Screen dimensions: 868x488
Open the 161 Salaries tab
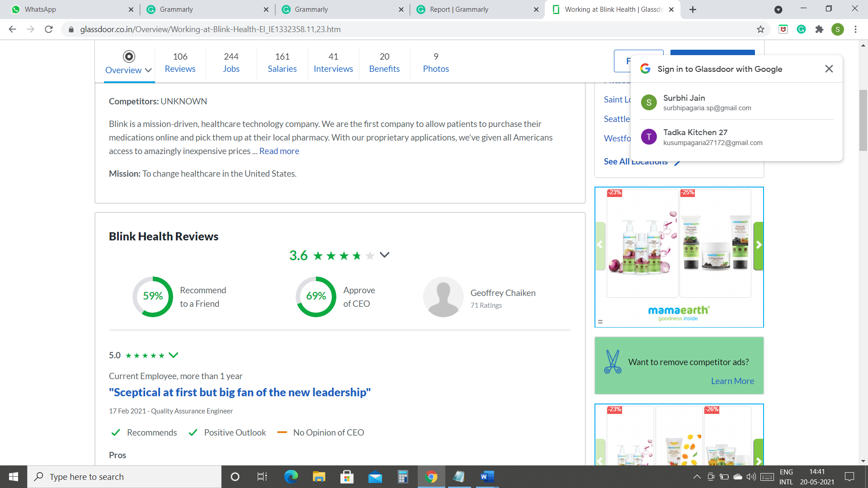click(x=282, y=62)
